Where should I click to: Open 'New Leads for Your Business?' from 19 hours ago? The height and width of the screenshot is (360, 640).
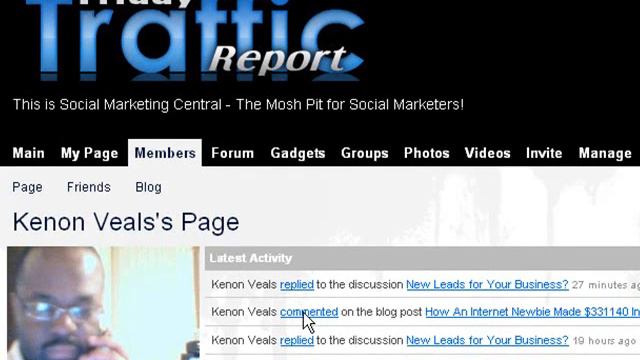tap(487, 340)
